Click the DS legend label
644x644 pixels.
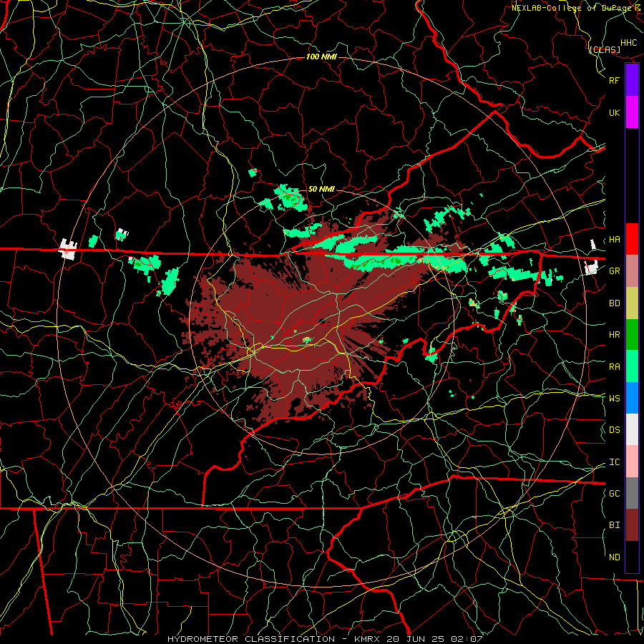point(614,430)
